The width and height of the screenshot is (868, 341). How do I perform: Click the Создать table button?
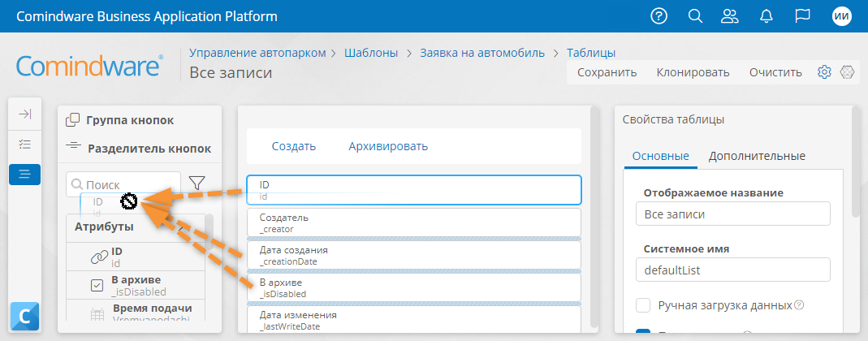(294, 146)
